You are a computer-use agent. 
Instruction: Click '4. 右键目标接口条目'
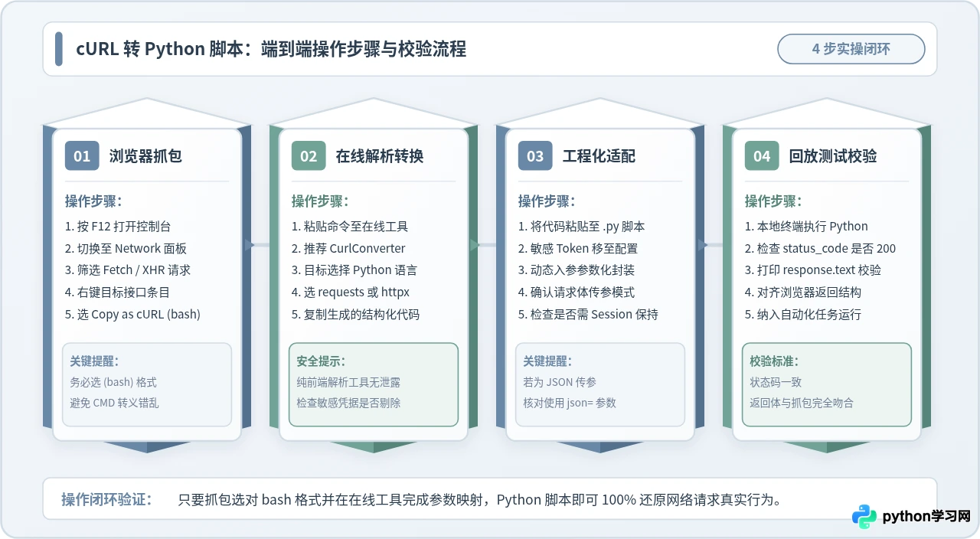tap(118, 292)
